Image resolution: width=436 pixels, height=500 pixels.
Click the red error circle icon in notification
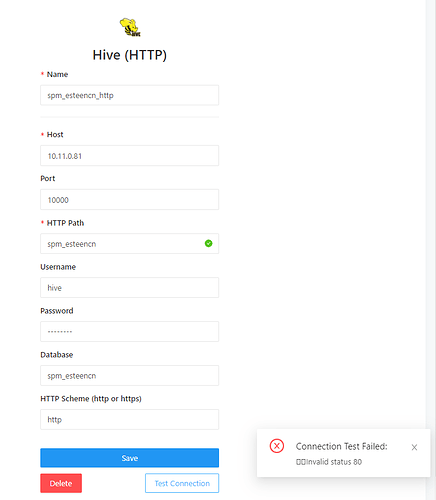pos(277,446)
